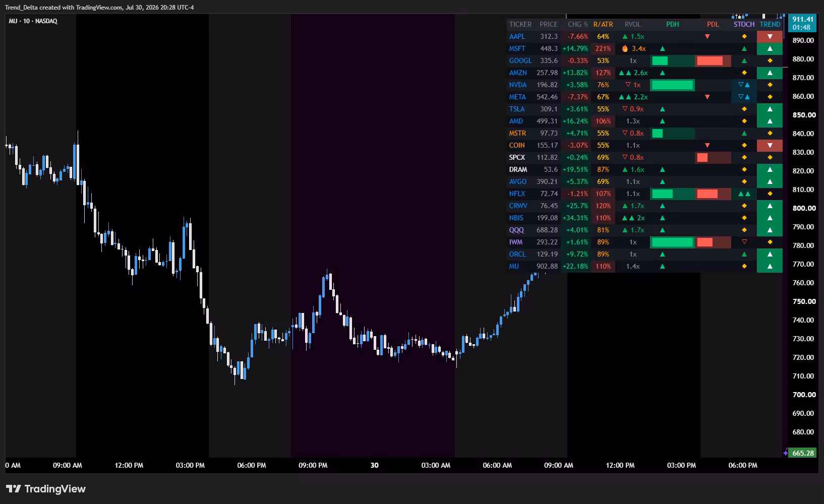
Task: Click the META PDL red down triangle
Action: 708,97
